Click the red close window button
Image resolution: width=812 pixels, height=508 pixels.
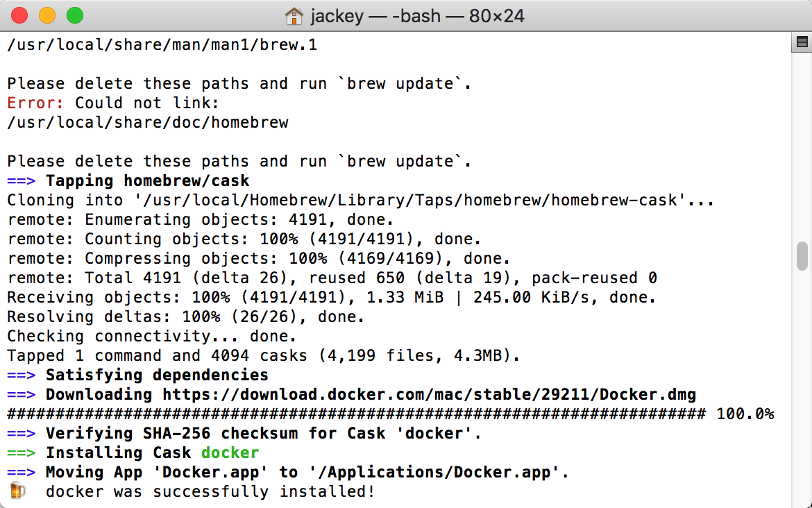pos(19,15)
